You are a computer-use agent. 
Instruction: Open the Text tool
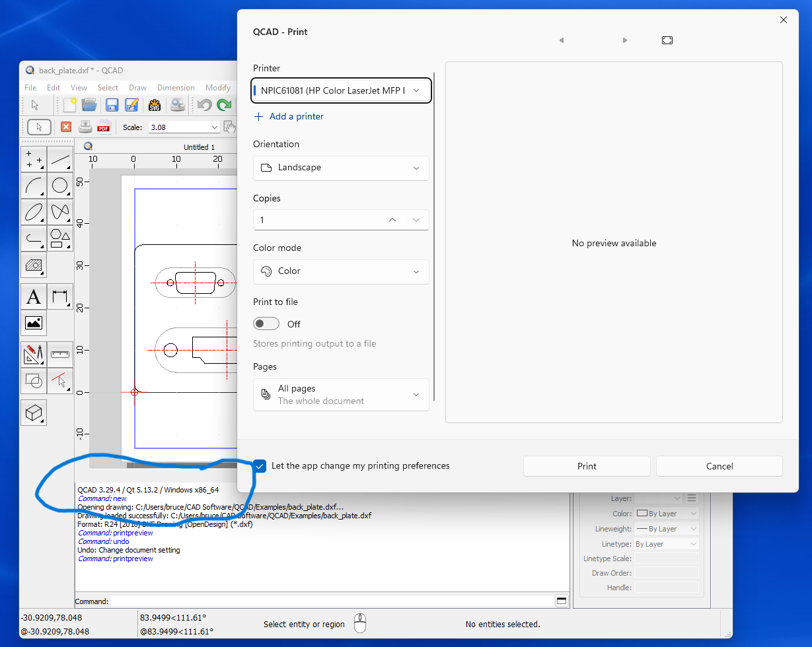coord(34,296)
